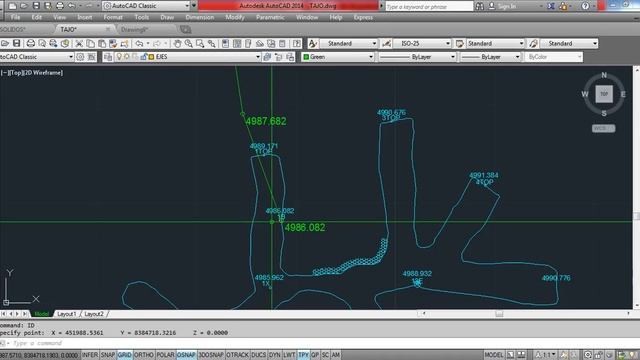640x360 pixels.
Task: Open the File menu
Action: pos(16,17)
